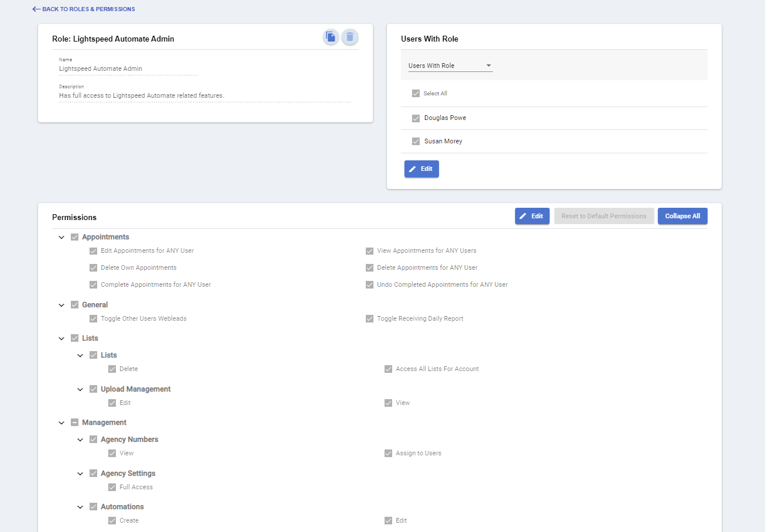Image resolution: width=765 pixels, height=532 pixels.
Task: Click the pencil Edit button under Users
Action: point(421,169)
